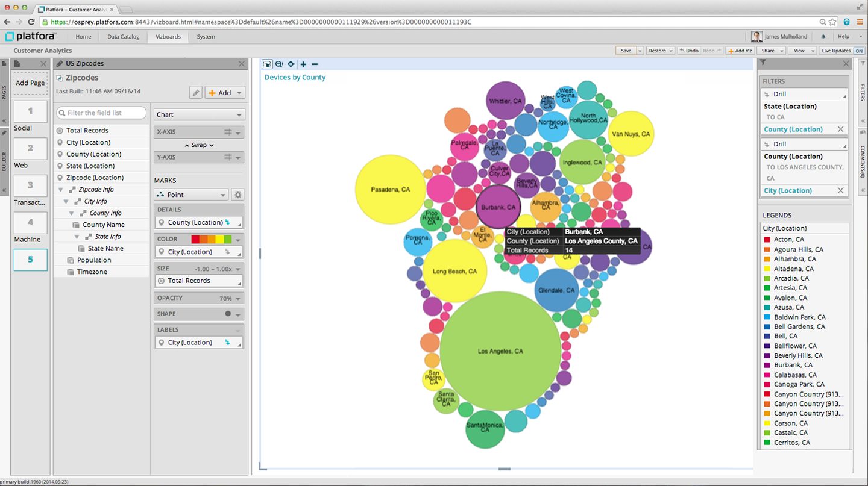Open the System tab
The width and height of the screenshot is (868, 486).
(x=206, y=37)
